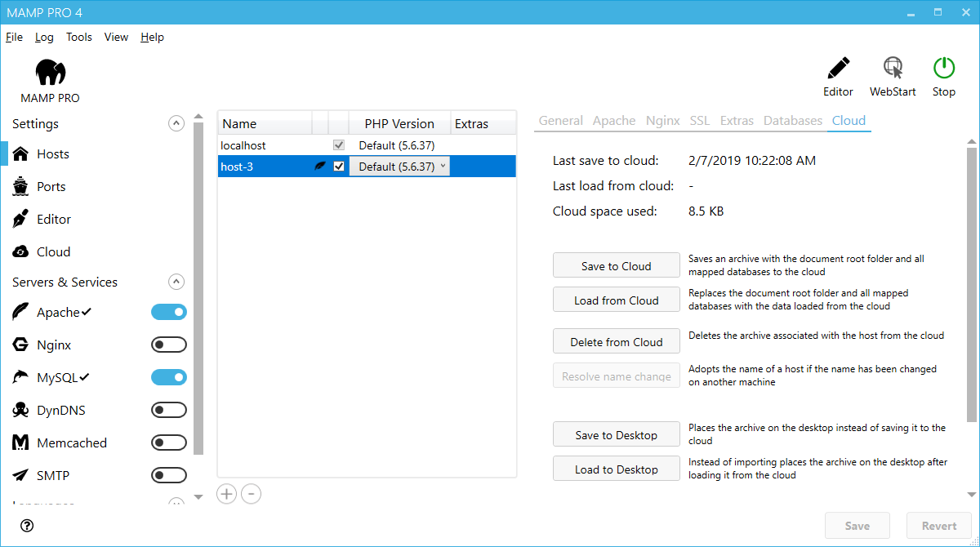Viewport: 980px width, 547px height.
Task: Open host-3 PHP version dropdown
Action: pyautogui.click(x=399, y=166)
